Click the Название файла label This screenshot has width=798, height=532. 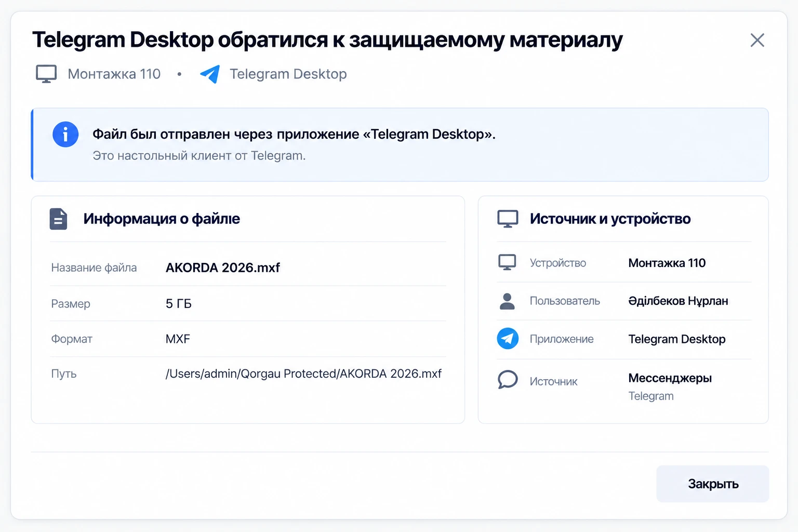pos(94,268)
